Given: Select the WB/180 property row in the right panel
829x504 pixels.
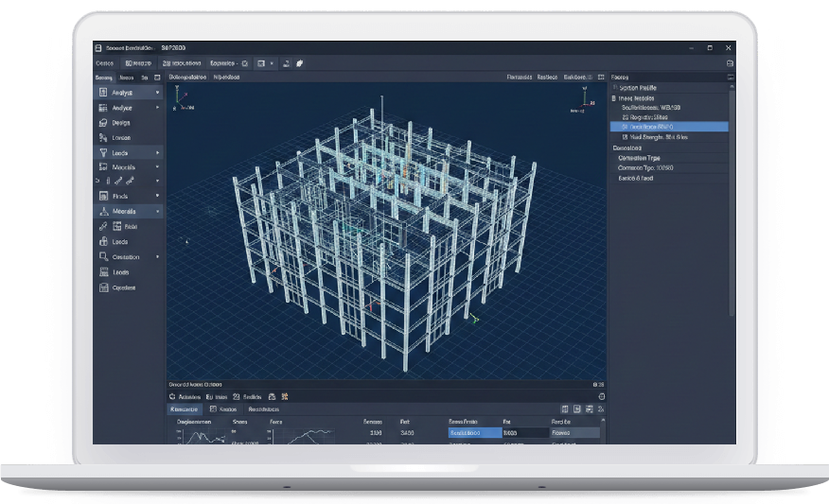Looking at the screenshot, I should (669, 108).
